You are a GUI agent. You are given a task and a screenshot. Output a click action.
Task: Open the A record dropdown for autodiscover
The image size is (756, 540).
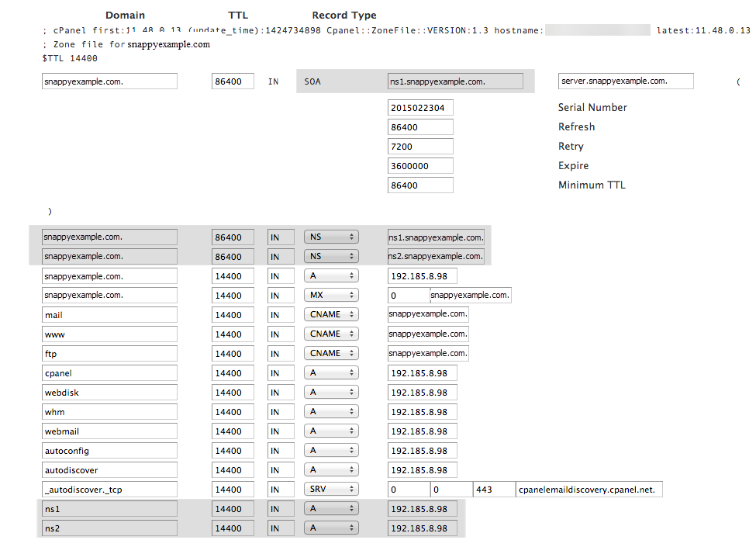click(331, 469)
